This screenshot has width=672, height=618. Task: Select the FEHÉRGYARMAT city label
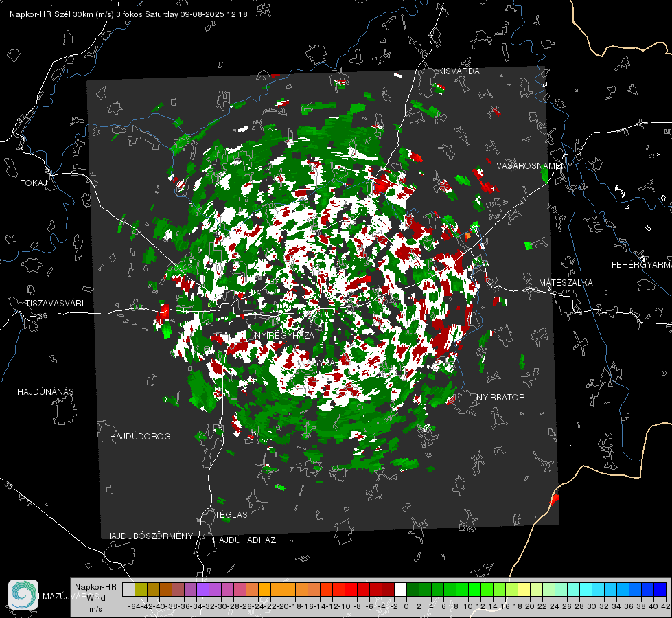click(x=641, y=265)
